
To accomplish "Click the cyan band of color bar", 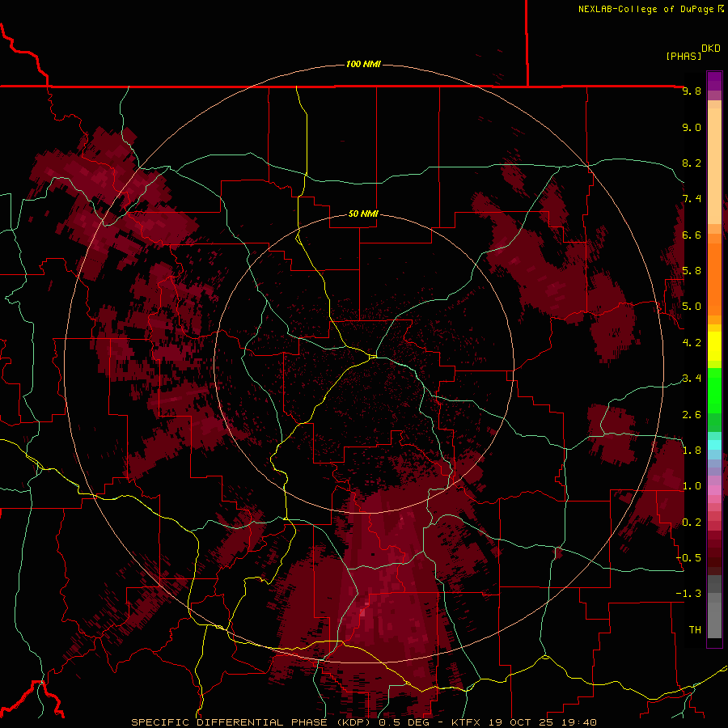I will click(714, 445).
